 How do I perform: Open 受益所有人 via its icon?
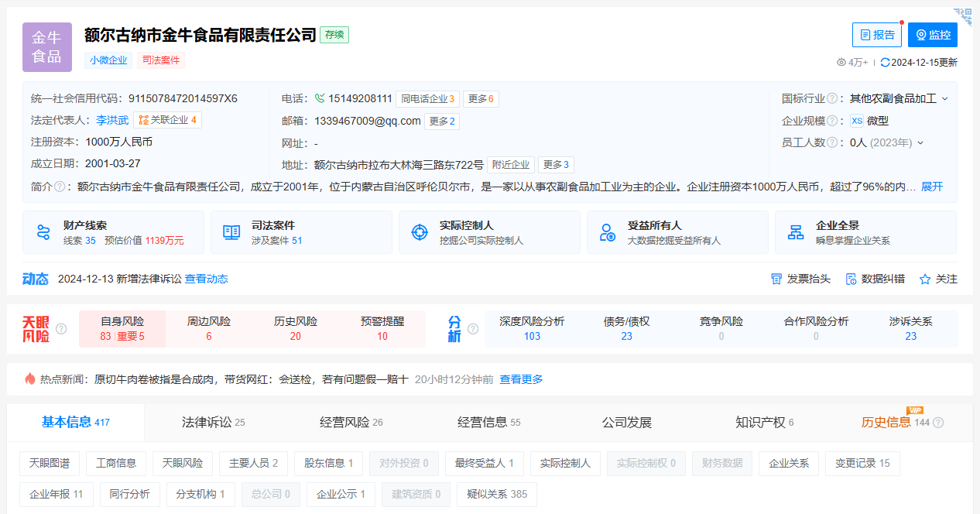click(x=607, y=231)
